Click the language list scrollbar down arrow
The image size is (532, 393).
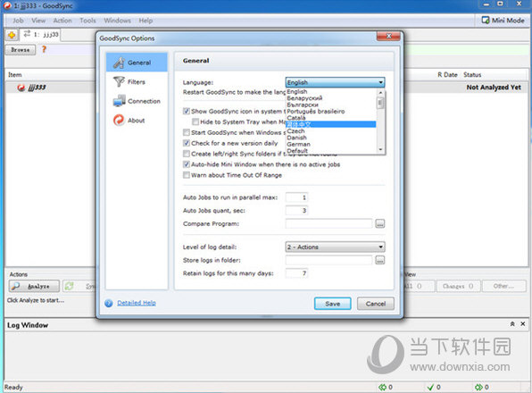(x=380, y=149)
